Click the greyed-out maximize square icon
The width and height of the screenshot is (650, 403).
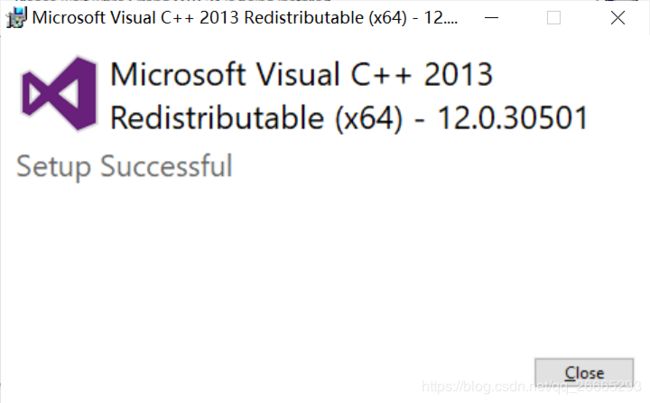pyautogui.click(x=554, y=18)
